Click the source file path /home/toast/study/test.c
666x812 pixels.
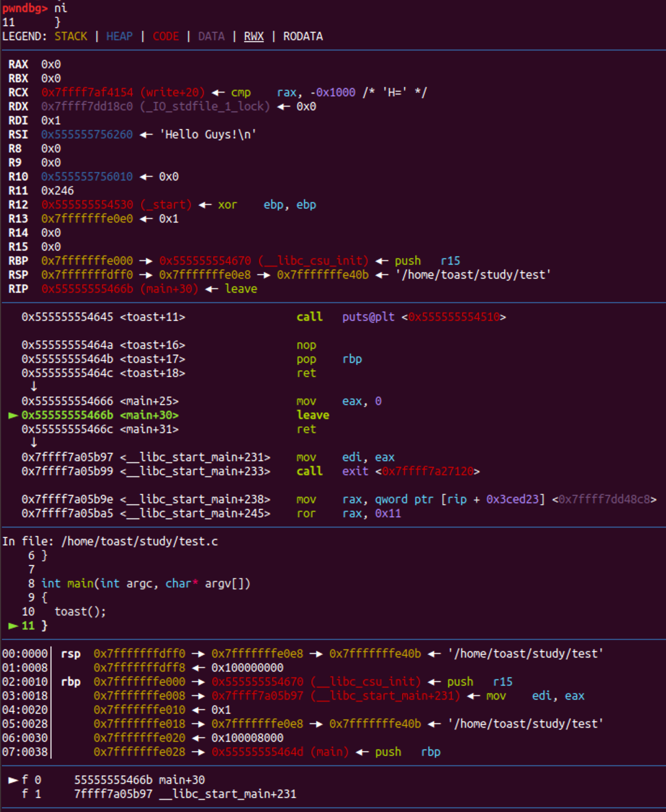(x=139, y=541)
